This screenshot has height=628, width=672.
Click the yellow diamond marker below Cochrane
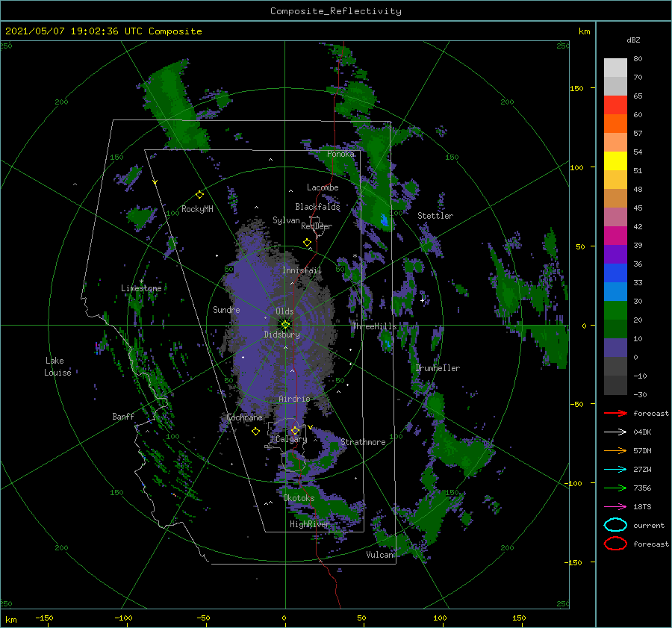pos(255,432)
